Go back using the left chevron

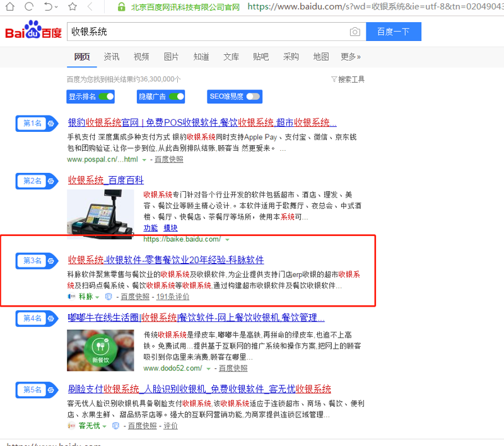pos(90,6)
